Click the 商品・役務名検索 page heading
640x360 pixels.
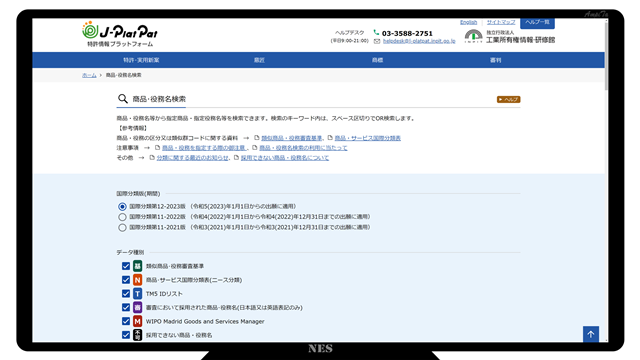click(x=159, y=99)
